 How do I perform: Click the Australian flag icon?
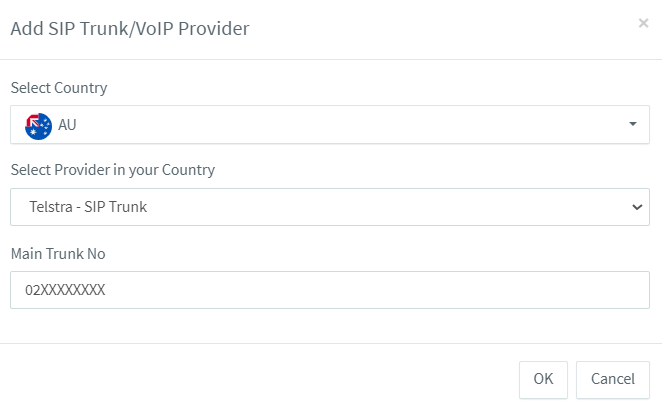point(38,125)
